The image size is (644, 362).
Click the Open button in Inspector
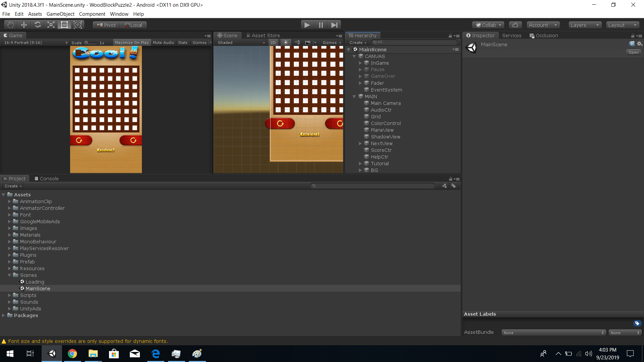pos(634,52)
